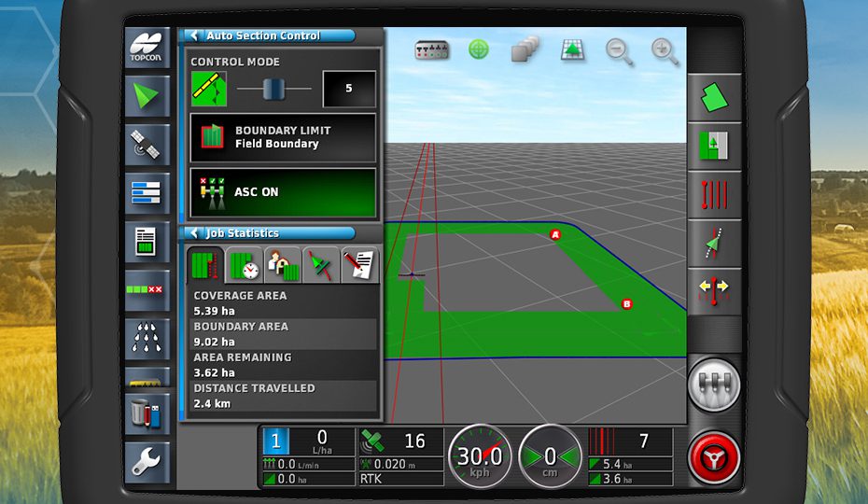Open the section control green bars icon

pyautogui.click(x=147, y=290)
